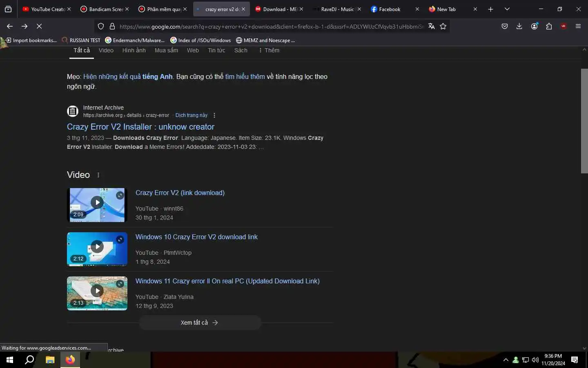
Task: Open the Firefox application menu
Action: (x=578, y=26)
